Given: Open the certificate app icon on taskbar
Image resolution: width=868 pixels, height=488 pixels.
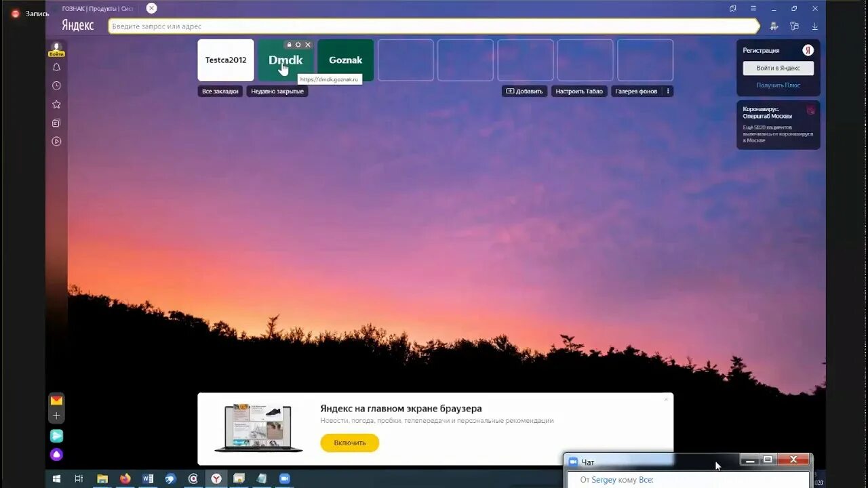Looking at the screenshot, I should (x=239, y=479).
